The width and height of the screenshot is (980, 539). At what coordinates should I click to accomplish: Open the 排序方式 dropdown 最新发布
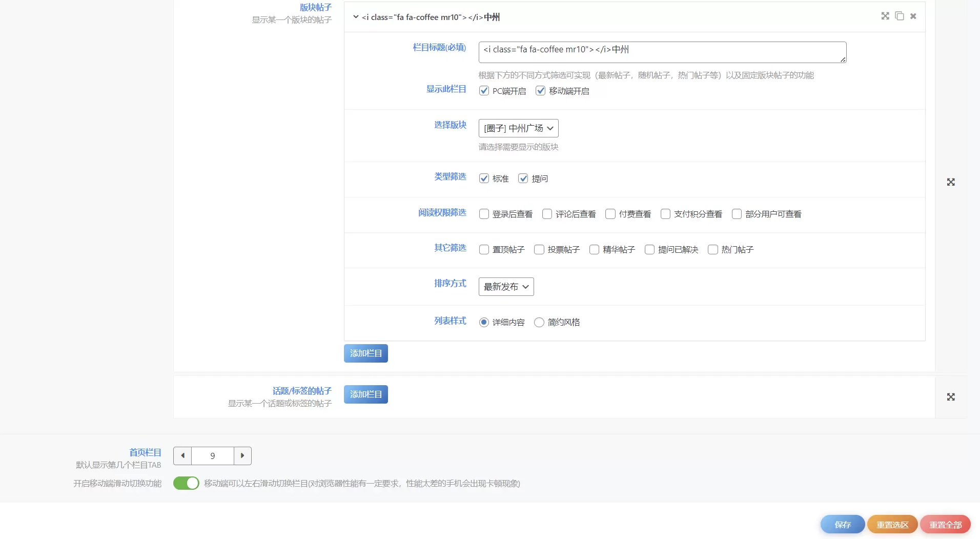click(x=506, y=287)
